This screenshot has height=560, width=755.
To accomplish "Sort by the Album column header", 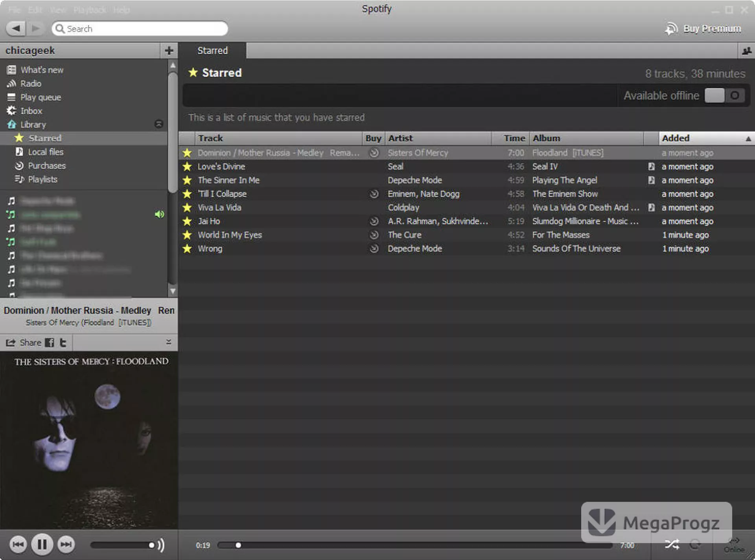I will [586, 138].
